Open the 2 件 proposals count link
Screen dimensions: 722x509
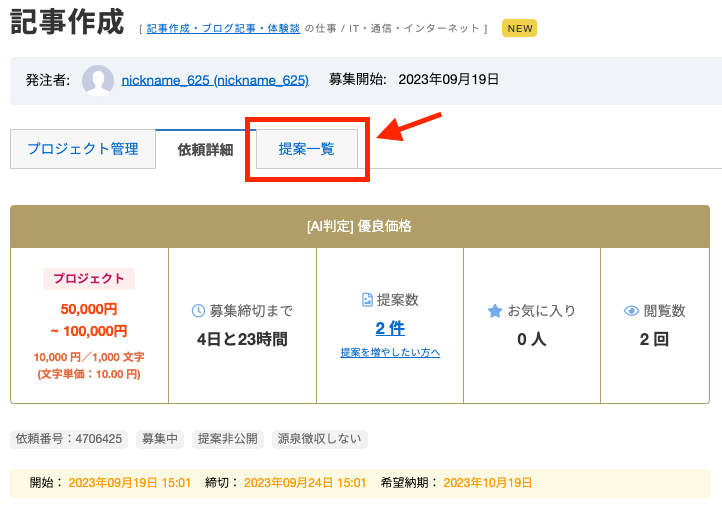(390, 328)
